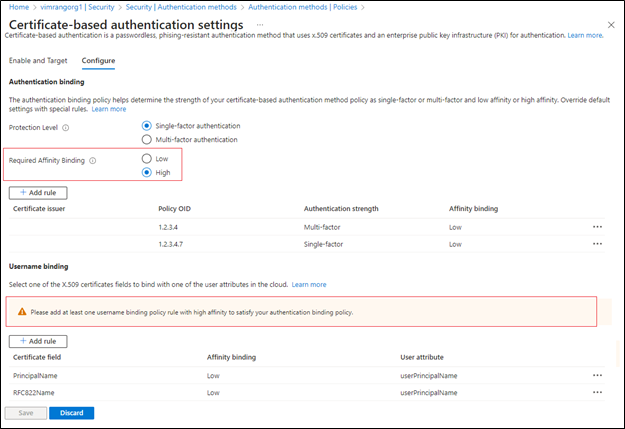The image size is (625, 429).
Task: Switch to the Configure tab
Action: tap(98, 61)
